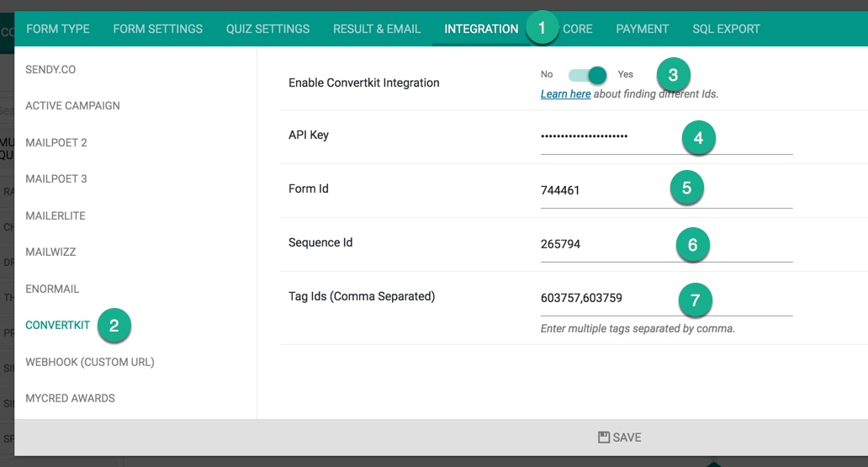Save the integration settings
This screenshot has width=868, height=467.
(x=619, y=437)
